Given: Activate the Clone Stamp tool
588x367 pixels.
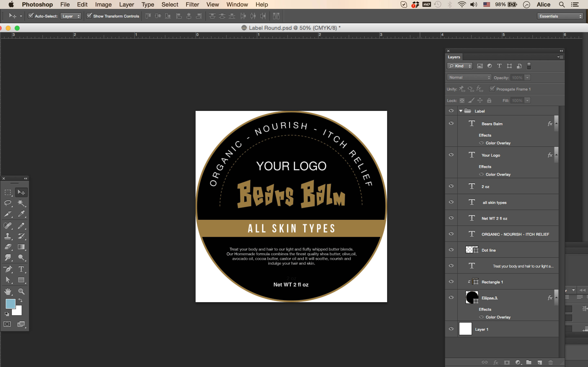Looking at the screenshot, I should (x=8, y=236).
